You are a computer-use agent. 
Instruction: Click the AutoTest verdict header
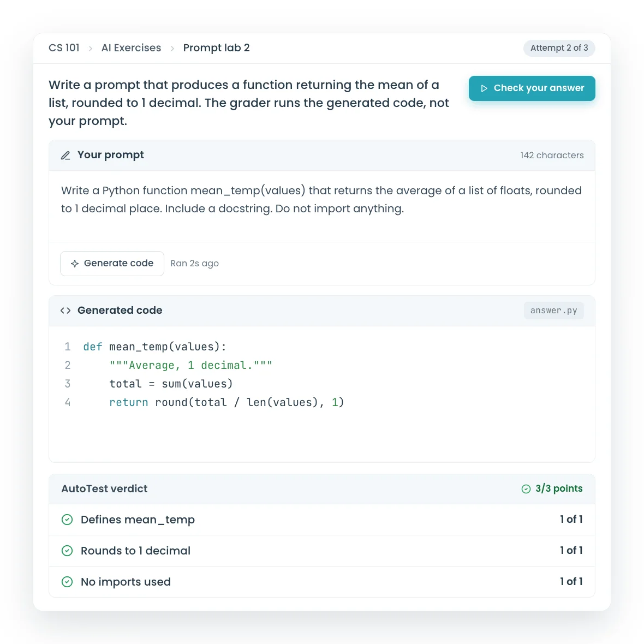click(x=322, y=489)
